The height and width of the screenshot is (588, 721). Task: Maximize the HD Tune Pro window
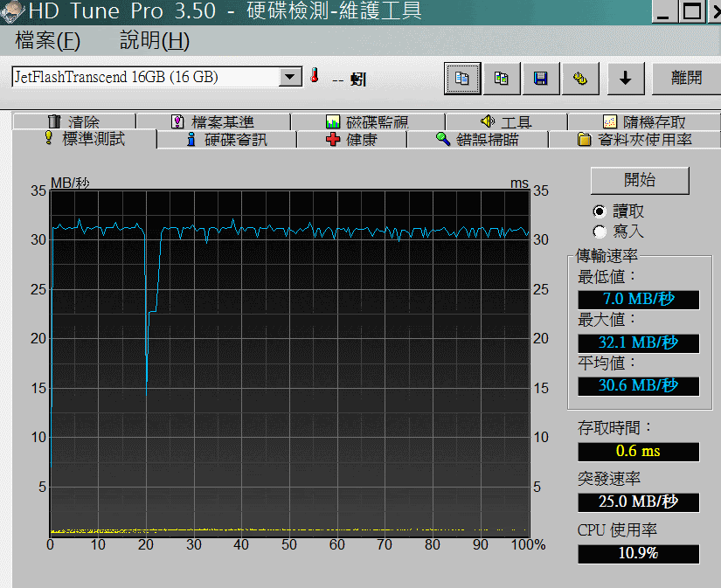pos(692,11)
